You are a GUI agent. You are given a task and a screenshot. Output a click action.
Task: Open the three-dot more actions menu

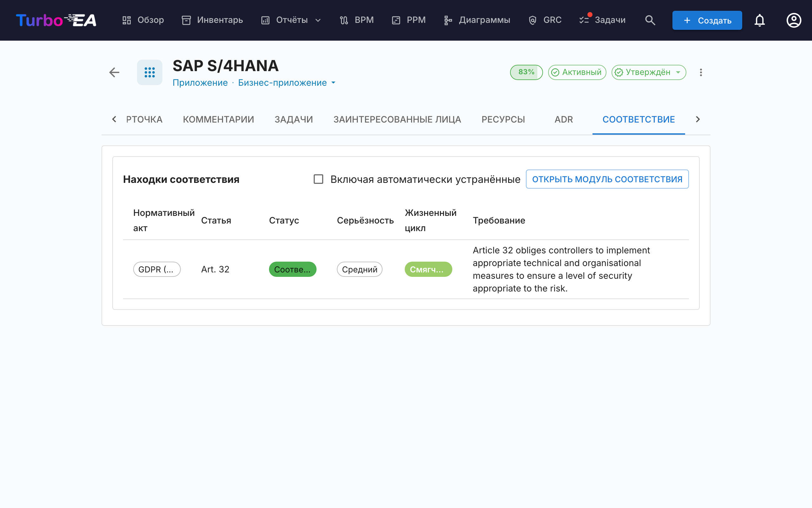701,72
